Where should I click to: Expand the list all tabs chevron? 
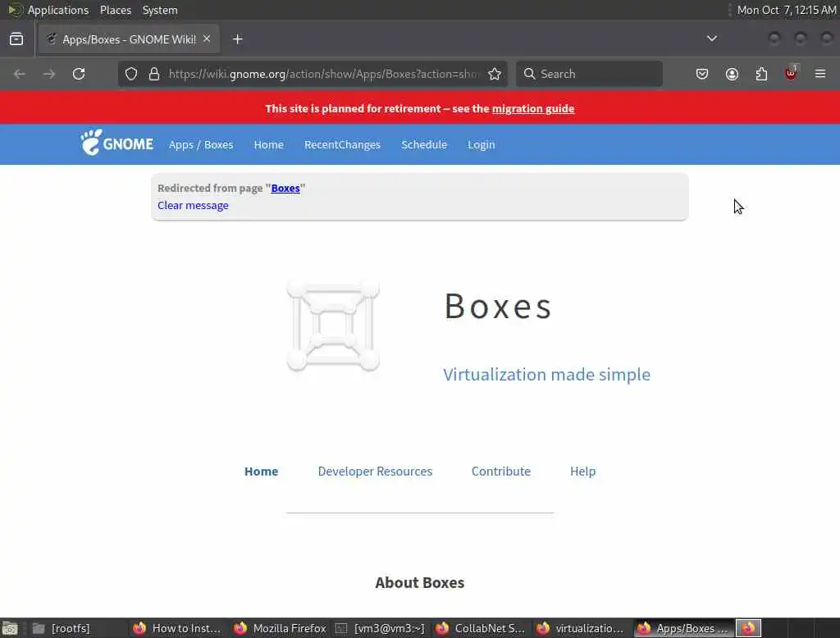click(x=711, y=39)
